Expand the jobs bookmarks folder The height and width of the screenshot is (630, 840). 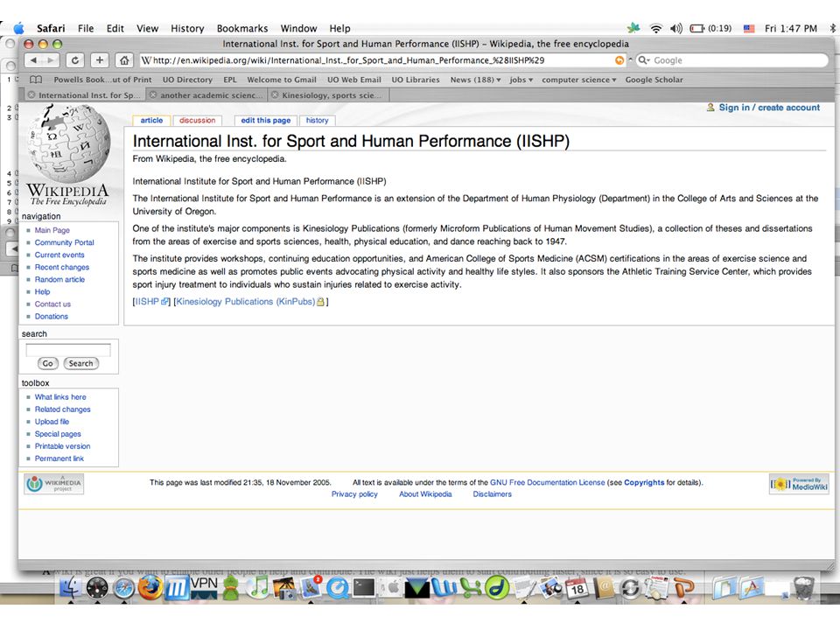521,80
